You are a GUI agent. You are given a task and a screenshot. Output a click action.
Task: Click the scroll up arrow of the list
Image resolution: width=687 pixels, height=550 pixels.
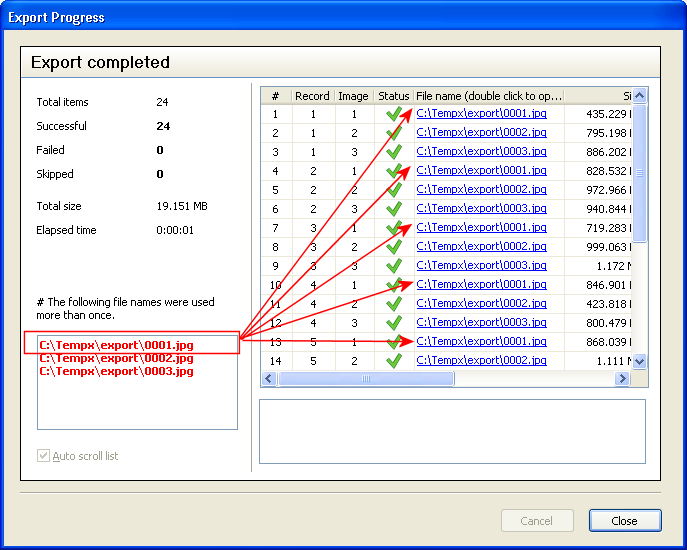[640, 96]
